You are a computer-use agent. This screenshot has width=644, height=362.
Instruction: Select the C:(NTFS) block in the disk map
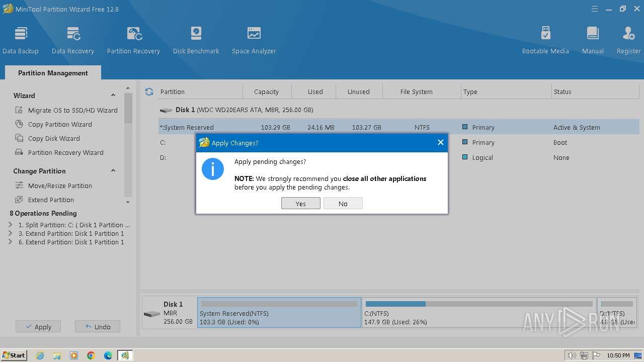coord(479,313)
